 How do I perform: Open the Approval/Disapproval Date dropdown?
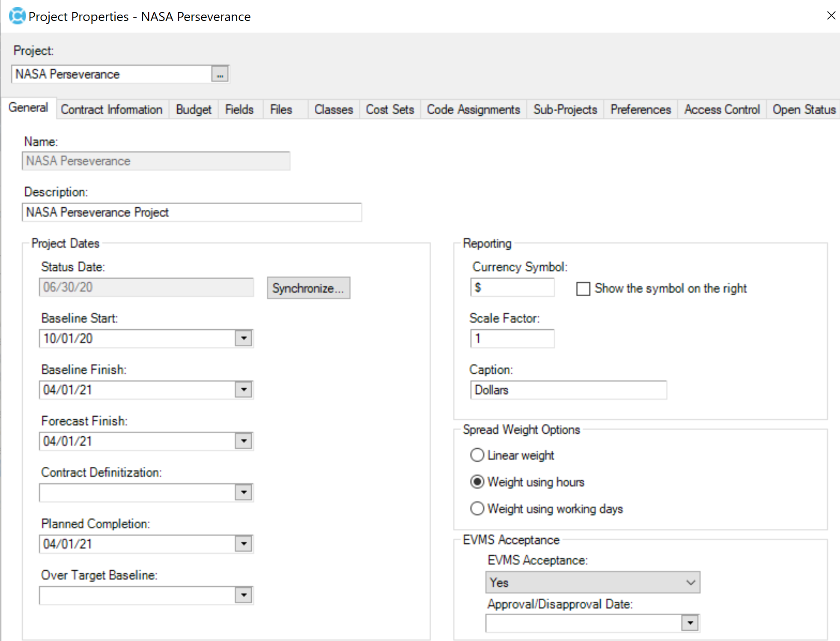coord(690,623)
